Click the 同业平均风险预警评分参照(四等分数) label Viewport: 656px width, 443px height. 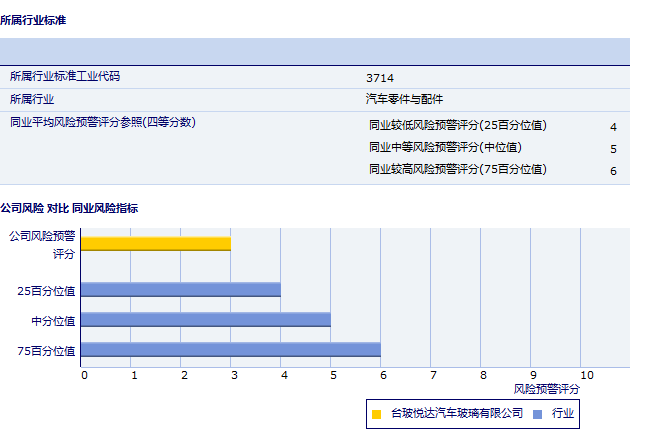102,122
